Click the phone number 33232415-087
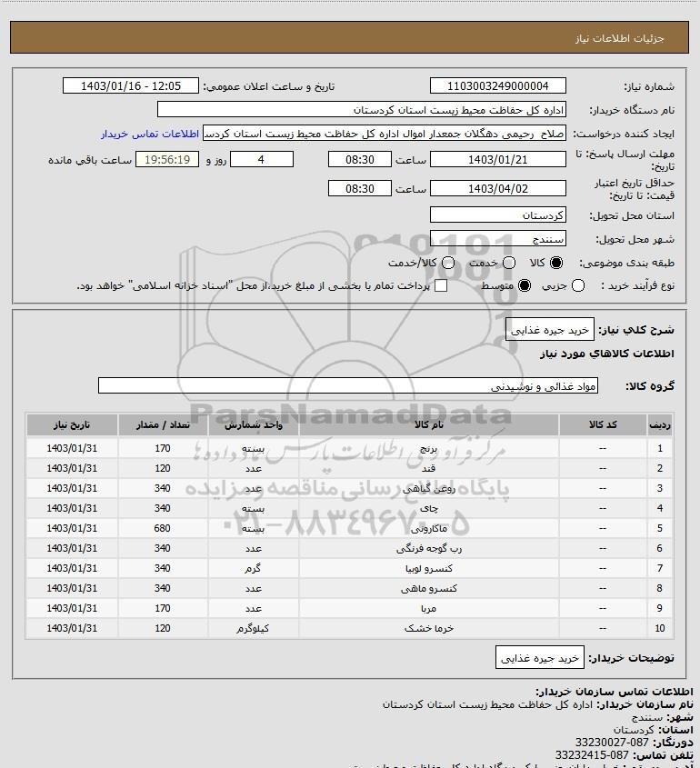This screenshot has width=700, height=768. pos(592,755)
